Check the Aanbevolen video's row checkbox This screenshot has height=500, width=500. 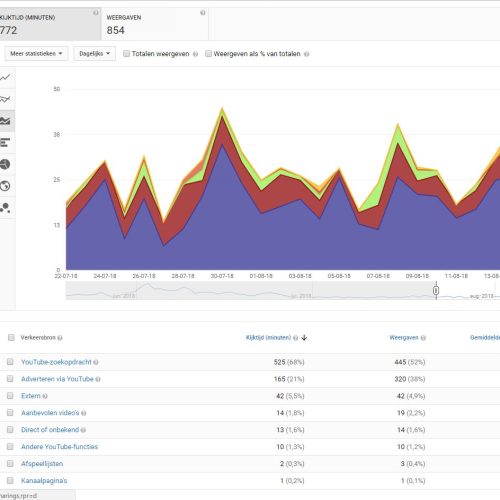10,413
